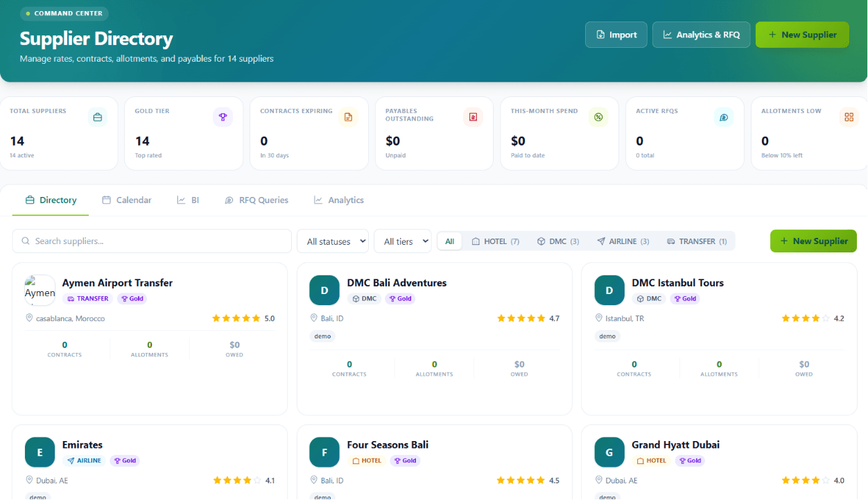The height and width of the screenshot is (500, 868).
Task: Click Gold badge on Emirates card
Action: pos(124,460)
